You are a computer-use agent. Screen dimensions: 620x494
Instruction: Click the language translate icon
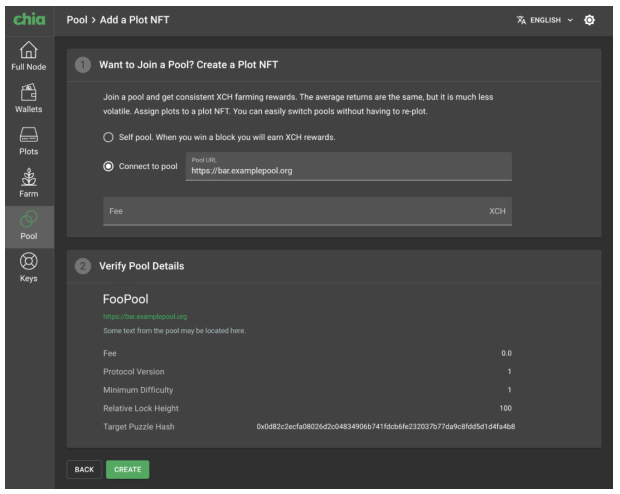521,20
